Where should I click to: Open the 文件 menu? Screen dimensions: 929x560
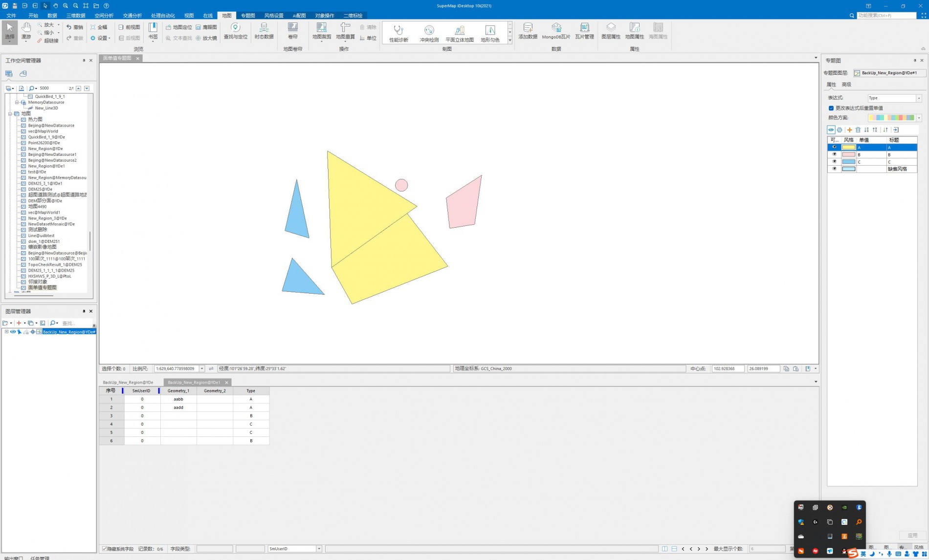[11, 16]
